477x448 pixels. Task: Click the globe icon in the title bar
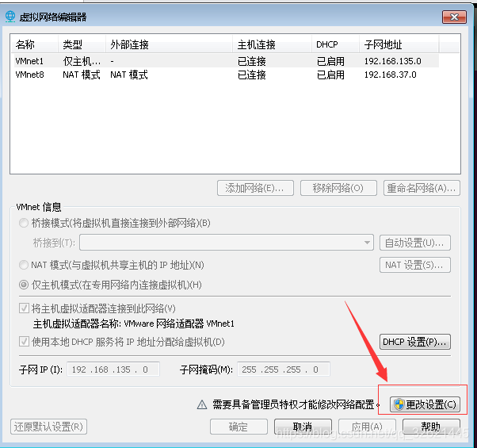coord(10,17)
